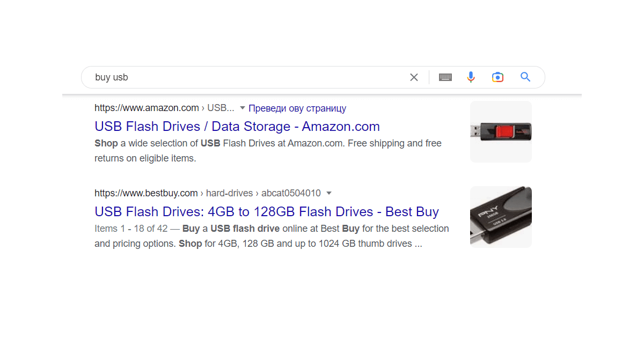Open the Best Buy flash drives result
This screenshot has height=338, width=644.
[266, 211]
